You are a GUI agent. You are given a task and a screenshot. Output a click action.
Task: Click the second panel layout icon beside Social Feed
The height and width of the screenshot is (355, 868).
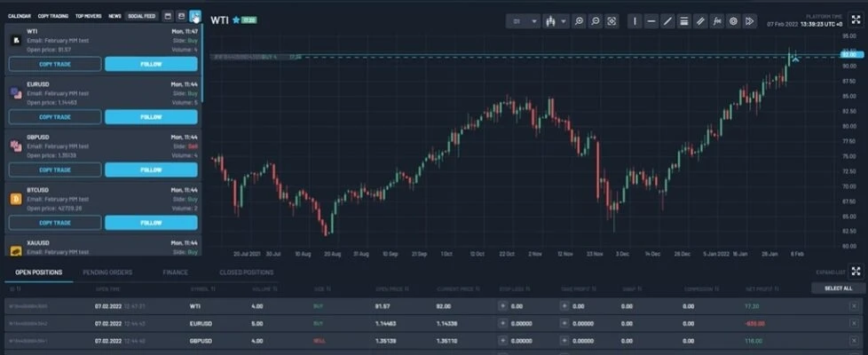pyautogui.click(x=182, y=16)
